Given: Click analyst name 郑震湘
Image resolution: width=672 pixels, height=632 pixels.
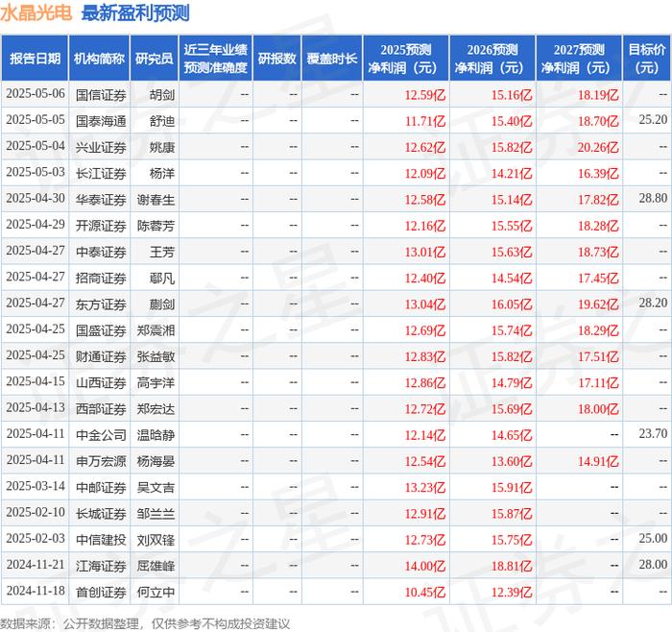Looking at the screenshot, I should 156,330.
